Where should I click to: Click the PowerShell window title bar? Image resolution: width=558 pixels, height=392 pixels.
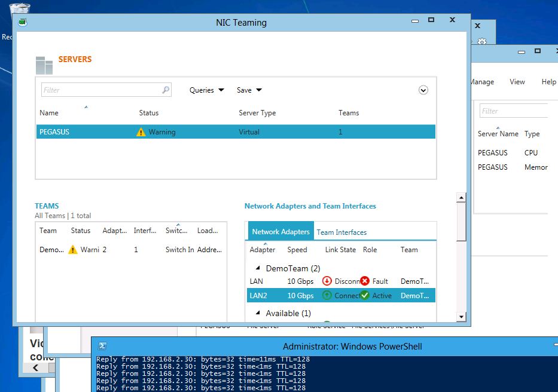[325, 346]
